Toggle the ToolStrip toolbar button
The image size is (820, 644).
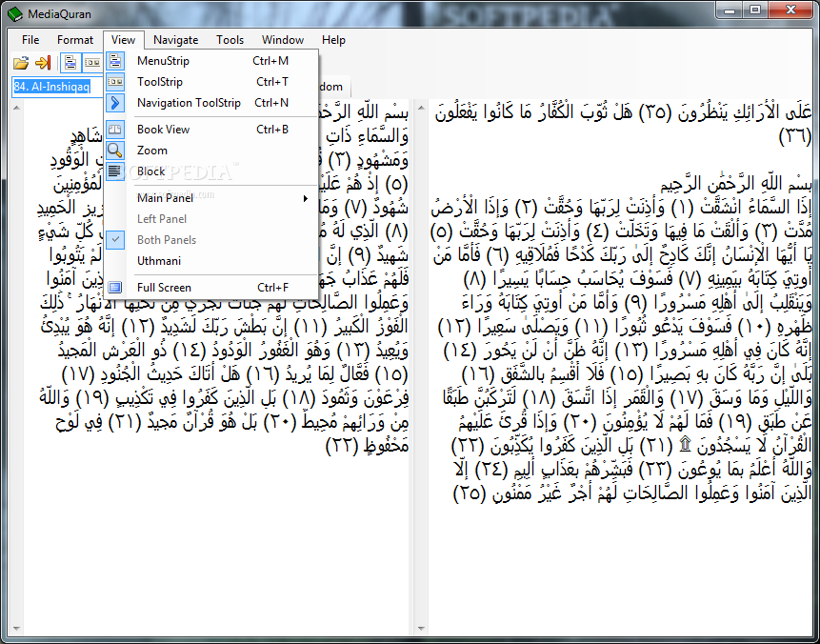[92, 63]
